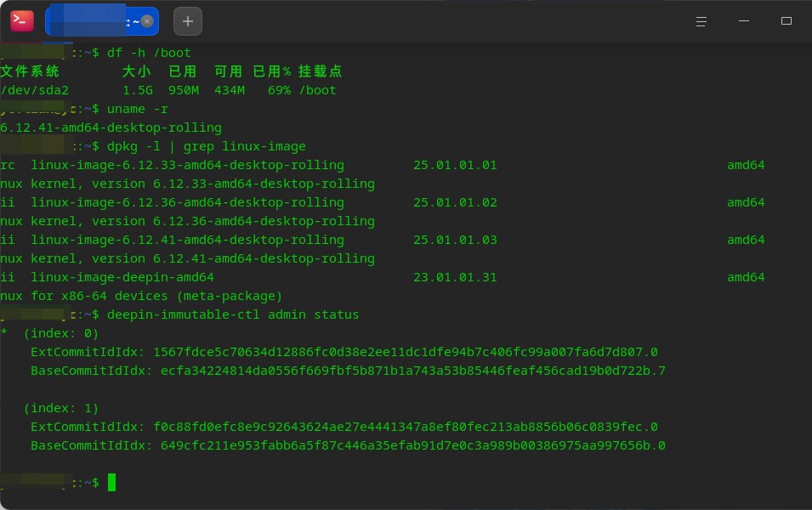Maximize the terminal window
The image size is (812, 510).
786,21
